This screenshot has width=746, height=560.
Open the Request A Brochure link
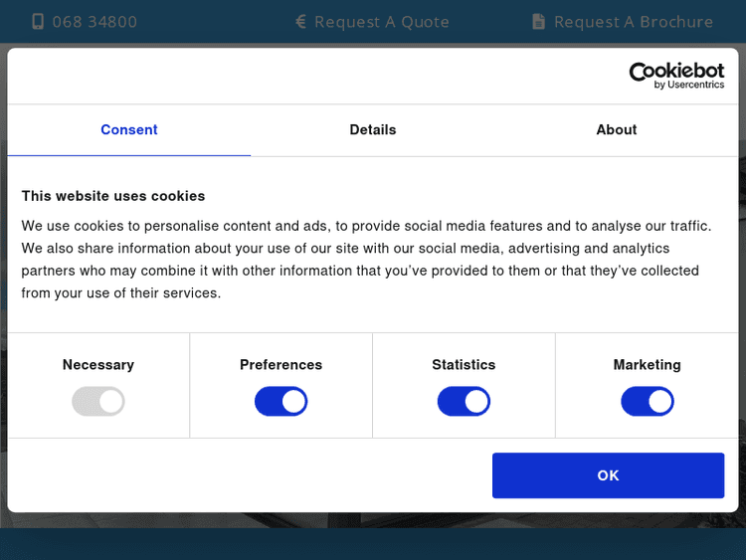[x=633, y=21]
